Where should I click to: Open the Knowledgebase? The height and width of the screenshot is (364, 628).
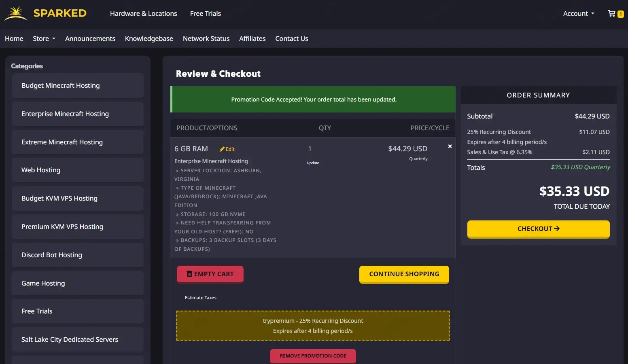[x=149, y=38]
